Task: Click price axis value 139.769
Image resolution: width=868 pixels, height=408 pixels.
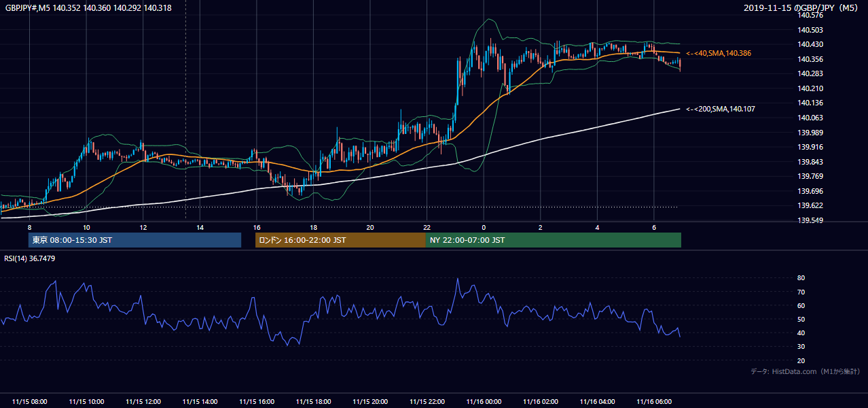Action: (810, 176)
